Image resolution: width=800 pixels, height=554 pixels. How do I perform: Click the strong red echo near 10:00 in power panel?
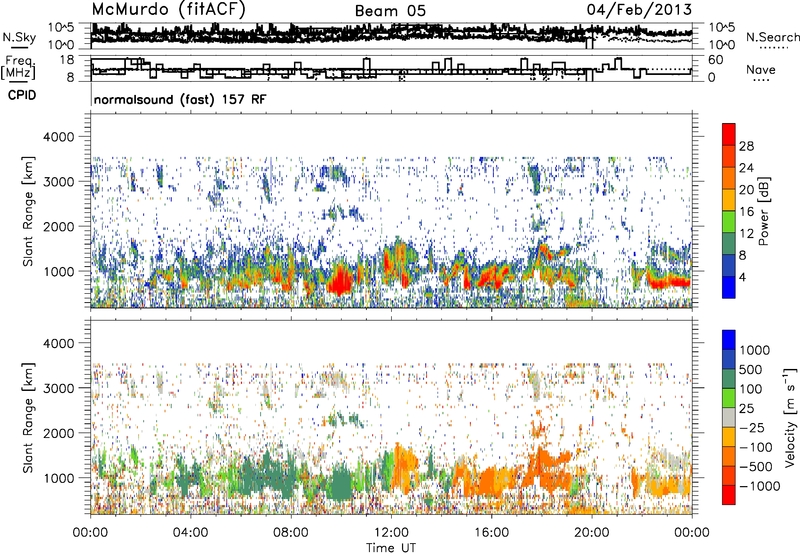pyautogui.click(x=340, y=280)
